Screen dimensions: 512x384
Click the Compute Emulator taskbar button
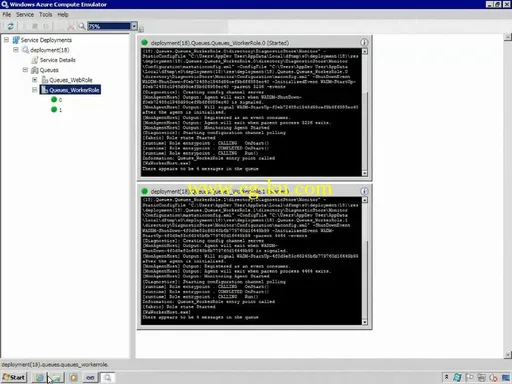click(107, 377)
